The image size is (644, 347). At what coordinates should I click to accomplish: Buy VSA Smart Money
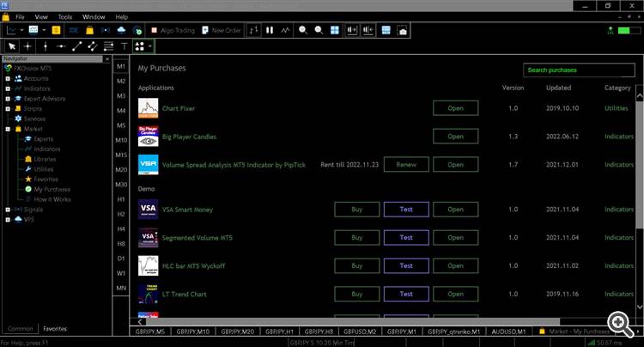[x=357, y=209]
